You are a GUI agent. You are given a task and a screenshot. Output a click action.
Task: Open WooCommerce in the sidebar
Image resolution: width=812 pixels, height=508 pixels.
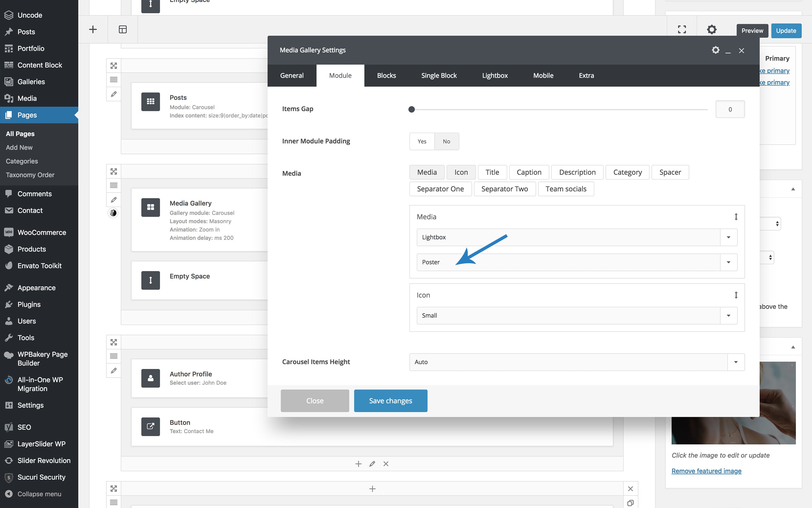(x=42, y=232)
